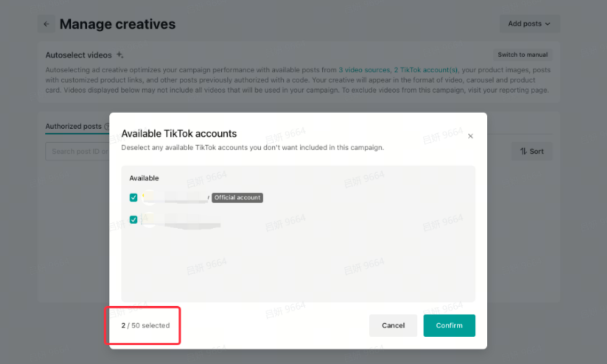Click the info icon beside Authorized posts
607x364 pixels.
pyautogui.click(x=107, y=127)
